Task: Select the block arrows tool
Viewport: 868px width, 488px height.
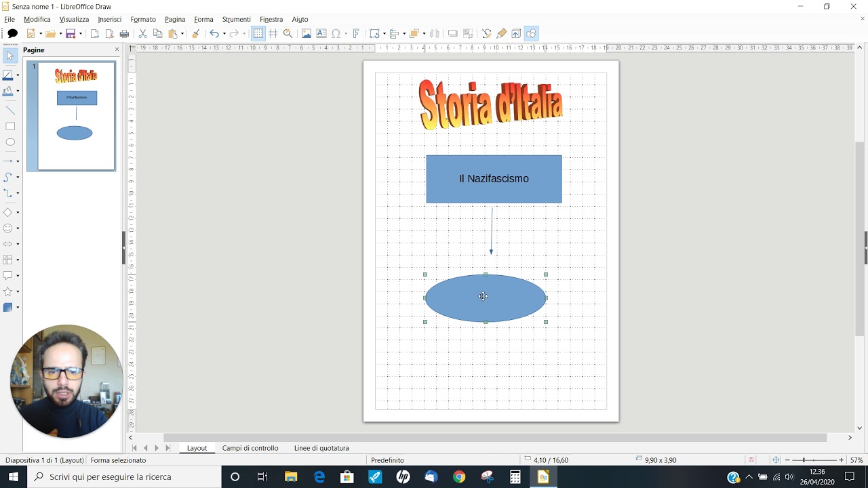Action: pos(8,244)
